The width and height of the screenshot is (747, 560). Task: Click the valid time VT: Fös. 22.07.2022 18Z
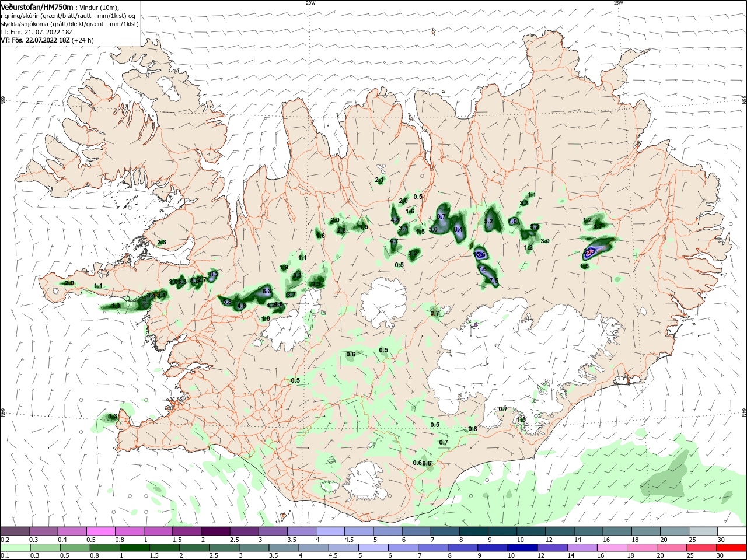(35, 40)
